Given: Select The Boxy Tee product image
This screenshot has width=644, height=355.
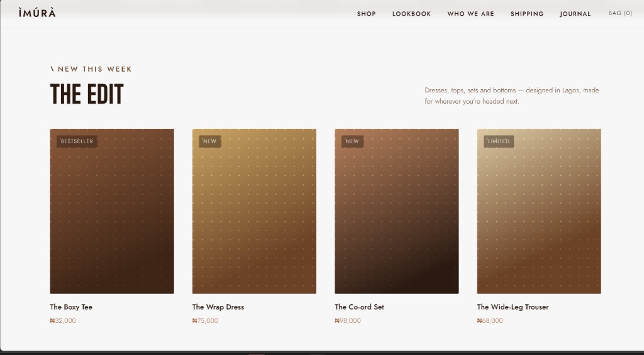Looking at the screenshot, I should [x=112, y=211].
